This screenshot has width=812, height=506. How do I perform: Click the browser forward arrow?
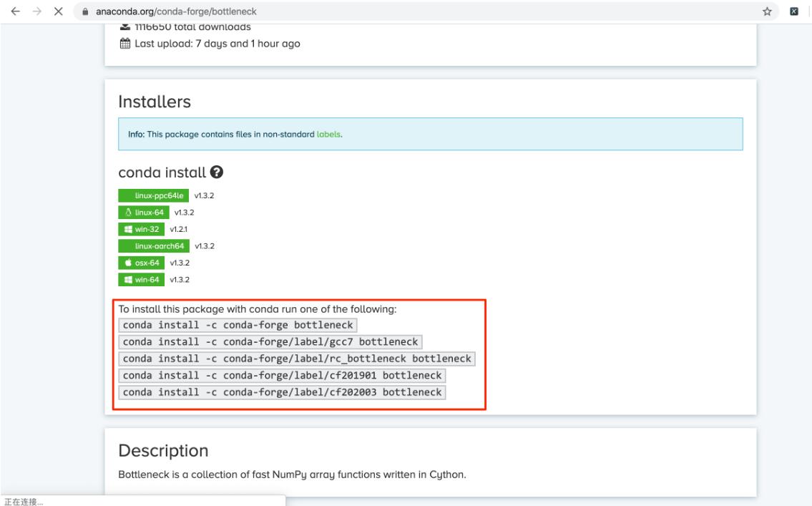pos(36,11)
